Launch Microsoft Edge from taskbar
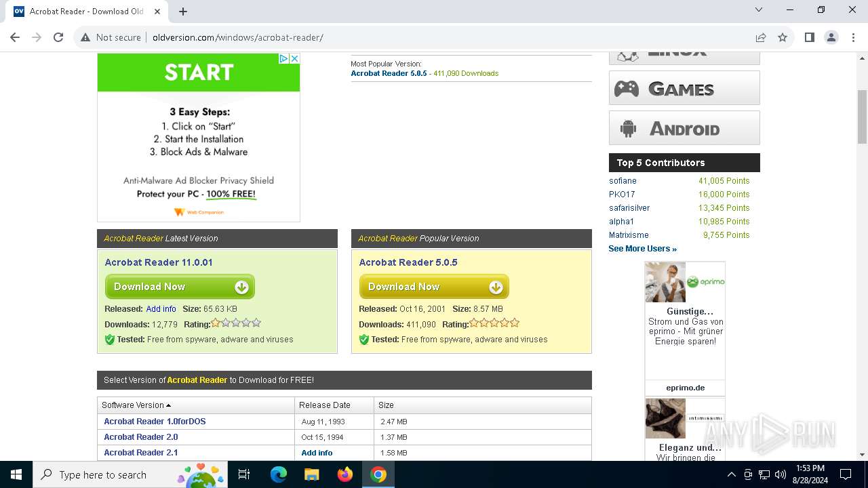 click(x=279, y=474)
